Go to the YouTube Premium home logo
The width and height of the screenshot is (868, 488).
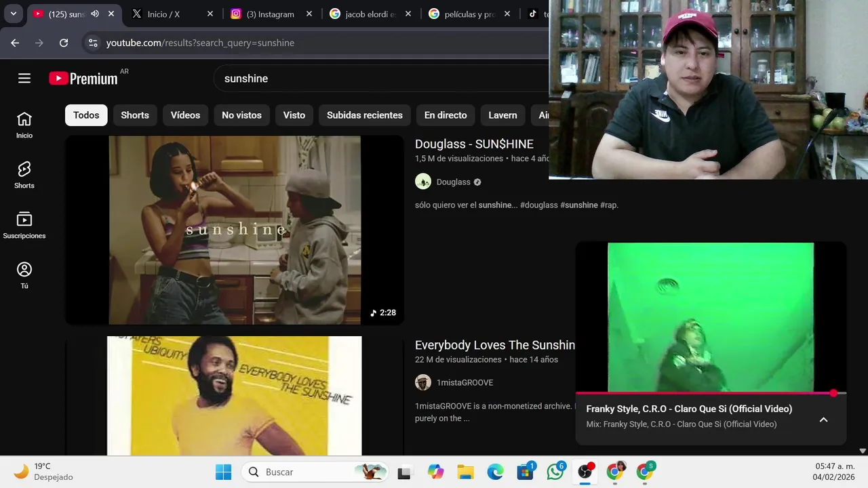pos(83,79)
